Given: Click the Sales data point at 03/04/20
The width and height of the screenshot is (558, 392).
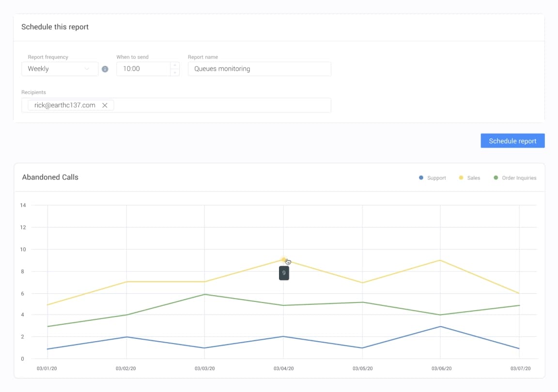Looking at the screenshot, I should tap(284, 260).
